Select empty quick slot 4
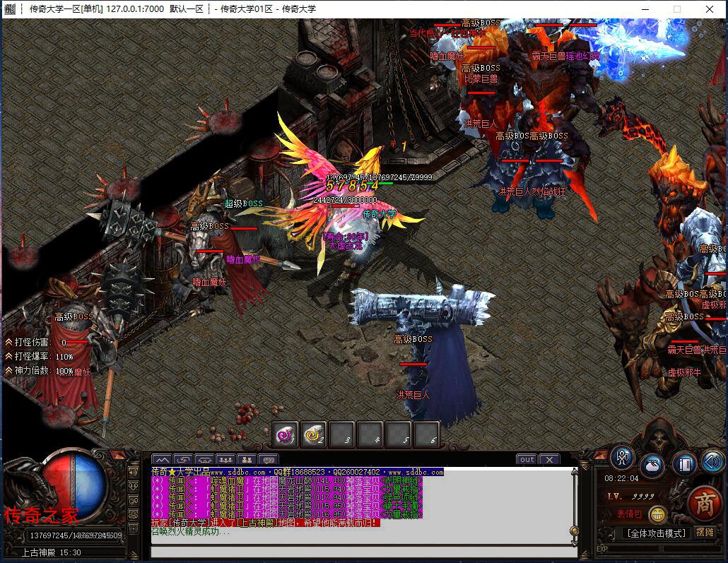Viewport: 728px width, 563px height. pyautogui.click(x=370, y=435)
